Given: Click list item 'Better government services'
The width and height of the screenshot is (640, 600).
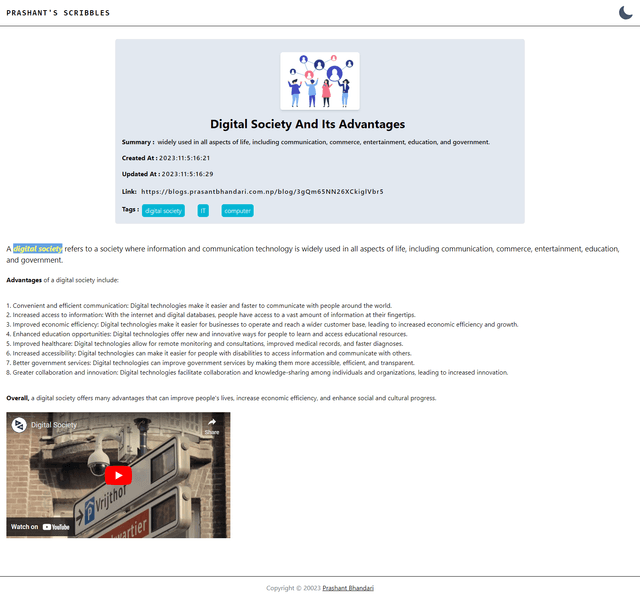Looking at the screenshot, I should (x=210, y=363).
